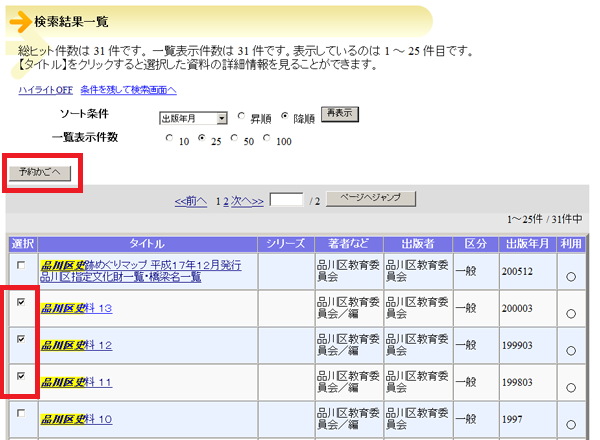Uncheck the box for 品川区史料 13
600x440 pixels.
tap(21, 302)
